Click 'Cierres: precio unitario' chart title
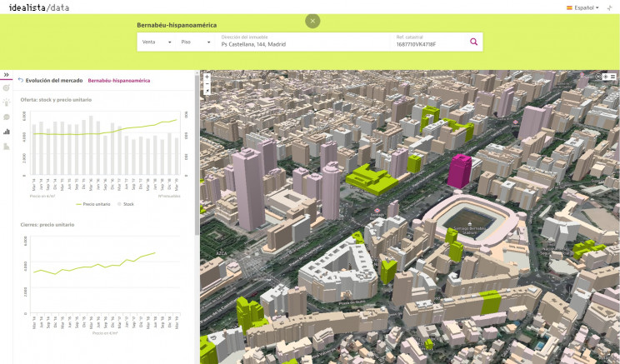Viewport: 620px width, 364px height. click(x=47, y=225)
